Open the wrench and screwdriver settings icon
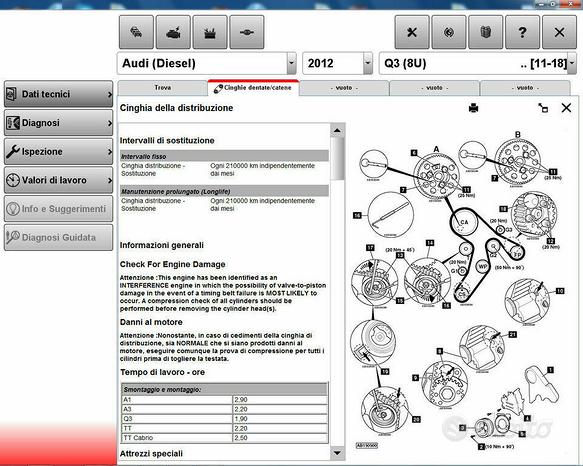 (x=412, y=32)
